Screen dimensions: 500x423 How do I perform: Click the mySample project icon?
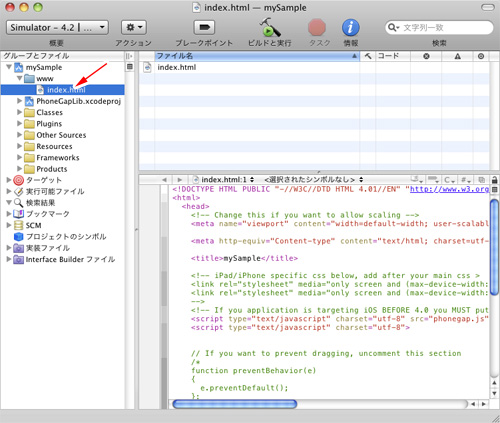(19, 67)
